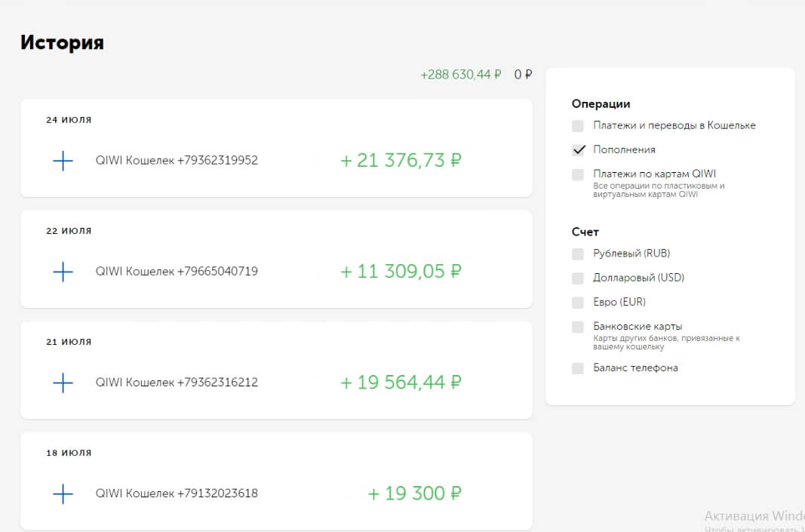Tick the Платежи по картам QIWI checkbox
The image size is (805, 532).
(x=578, y=174)
